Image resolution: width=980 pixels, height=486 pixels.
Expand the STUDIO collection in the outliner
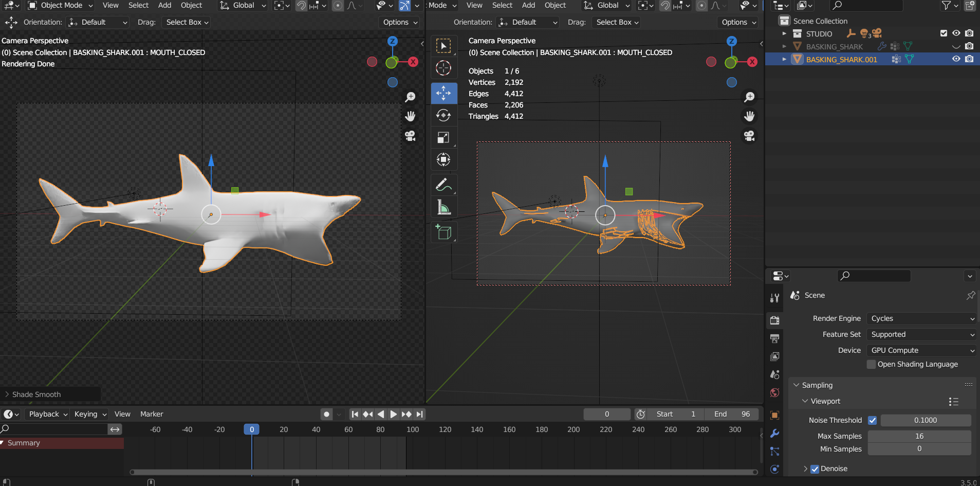[784, 33]
